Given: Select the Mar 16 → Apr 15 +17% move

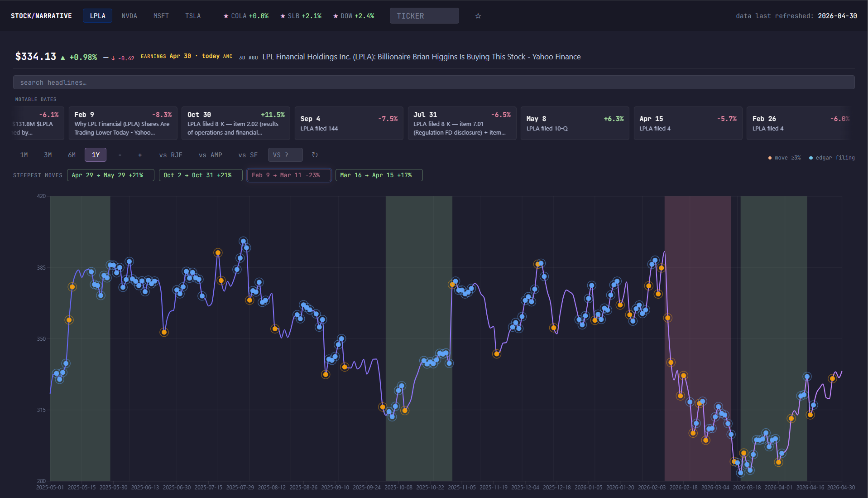Looking at the screenshot, I should 379,175.
